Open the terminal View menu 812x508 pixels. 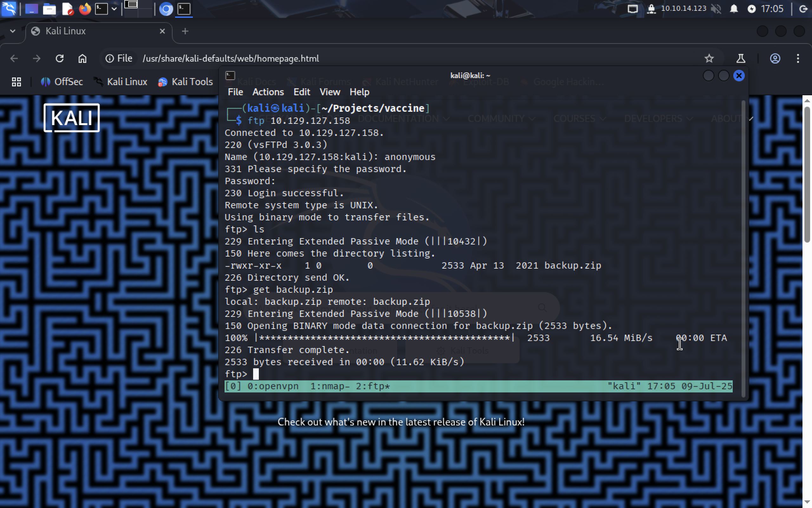[330, 92]
